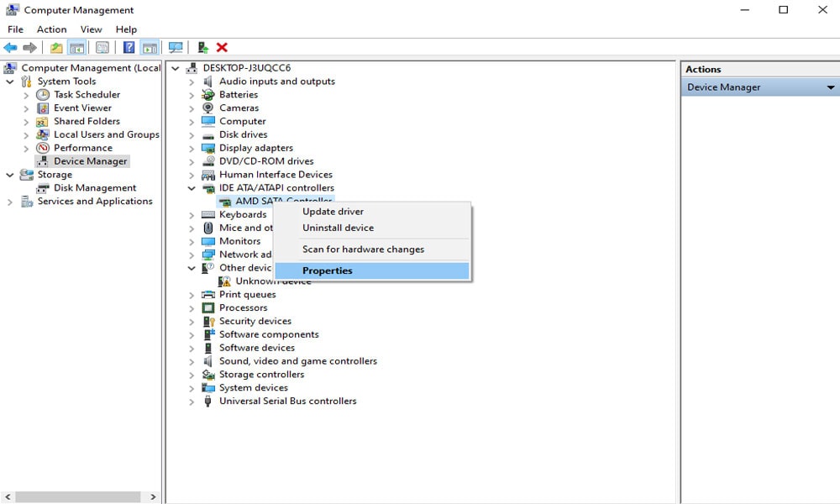Select the Computer device category
This screenshot has height=504, width=840.
pos(242,122)
